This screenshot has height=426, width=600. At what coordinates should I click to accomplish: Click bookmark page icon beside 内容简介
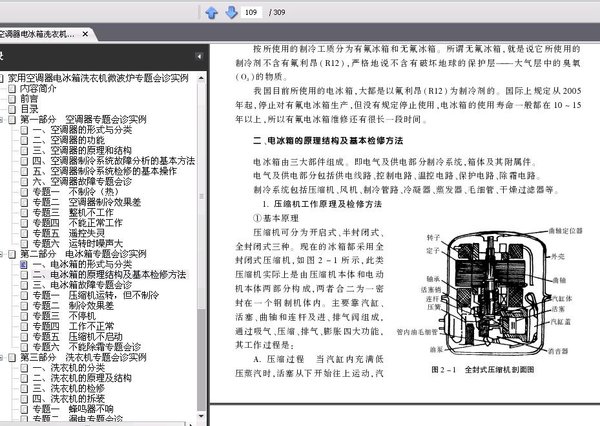pyautogui.click(x=12, y=89)
